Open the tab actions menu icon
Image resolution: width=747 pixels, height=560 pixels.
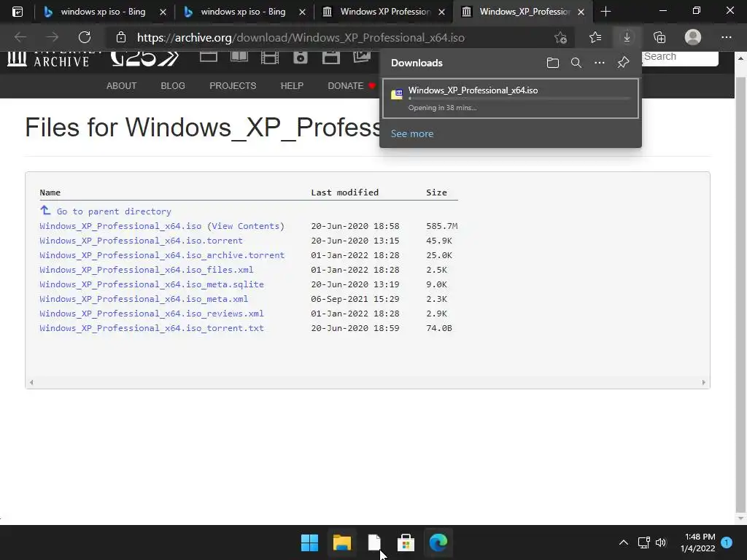click(18, 12)
